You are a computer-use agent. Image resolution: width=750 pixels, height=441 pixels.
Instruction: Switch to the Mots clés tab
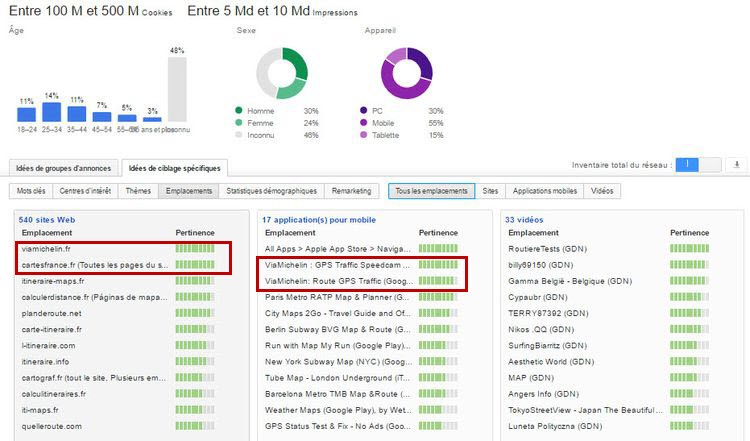tap(31, 191)
